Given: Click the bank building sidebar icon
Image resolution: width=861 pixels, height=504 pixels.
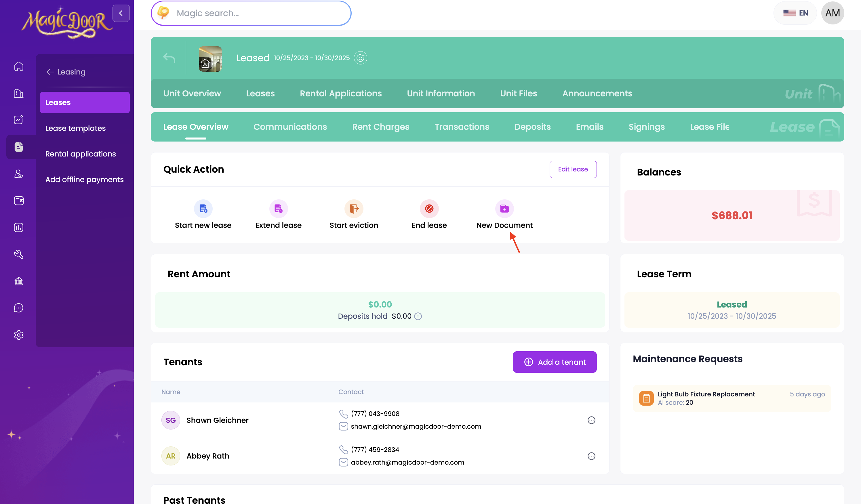Looking at the screenshot, I should [18, 281].
